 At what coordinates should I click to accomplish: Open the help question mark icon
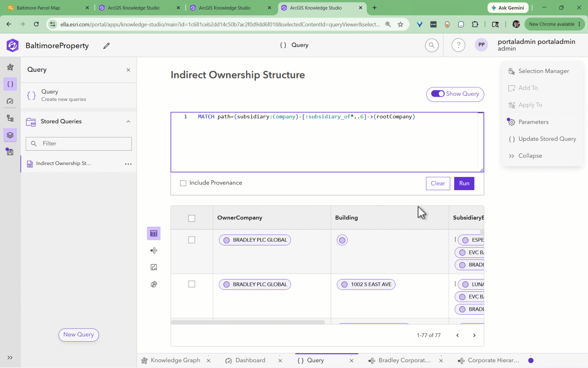tap(458, 45)
